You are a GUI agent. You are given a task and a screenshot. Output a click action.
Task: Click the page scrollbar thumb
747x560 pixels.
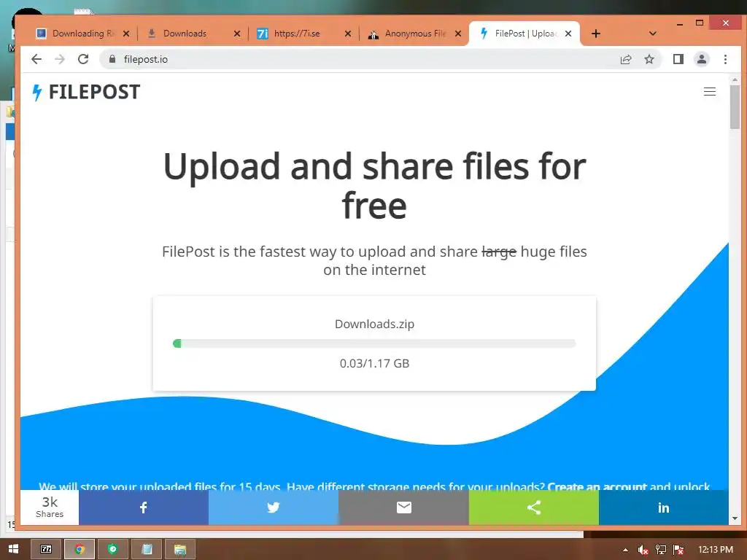[x=735, y=106]
